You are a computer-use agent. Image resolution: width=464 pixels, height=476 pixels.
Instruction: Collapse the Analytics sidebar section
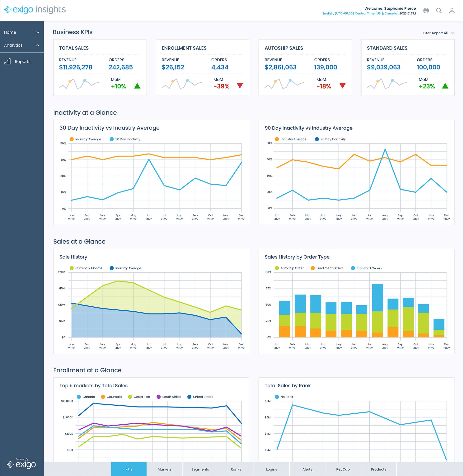[x=38, y=45]
